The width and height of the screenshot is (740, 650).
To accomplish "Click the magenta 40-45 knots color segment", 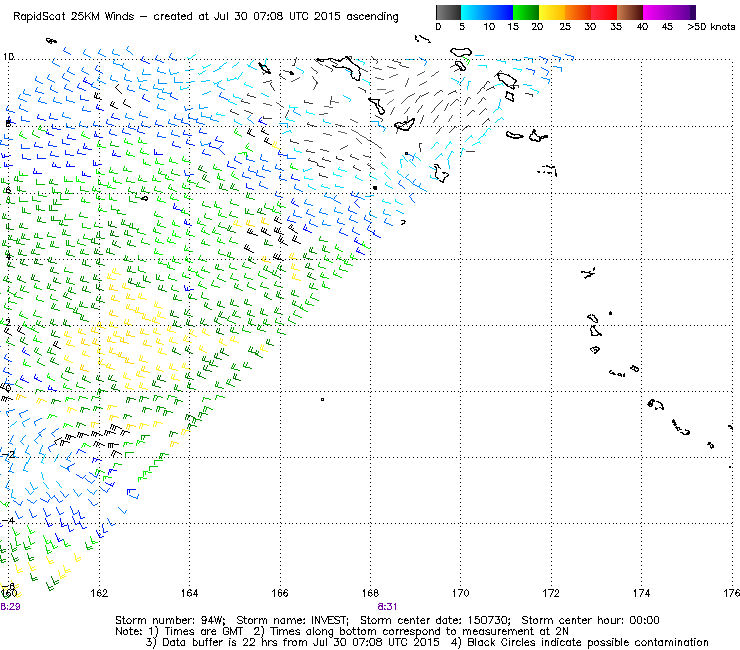I will pyautogui.click(x=656, y=12).
